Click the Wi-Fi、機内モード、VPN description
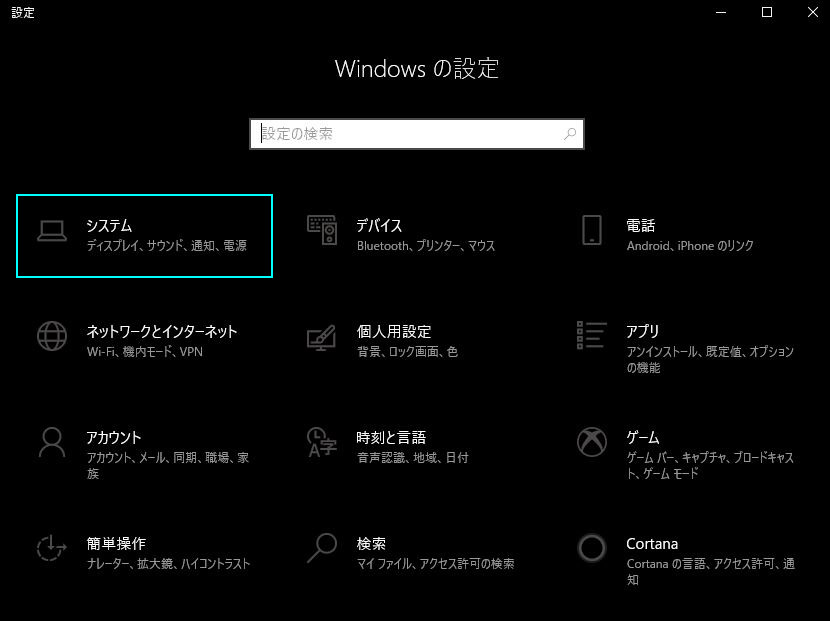Image resolution: width=830 pixels, height=621 pixels. click(145, 352)
